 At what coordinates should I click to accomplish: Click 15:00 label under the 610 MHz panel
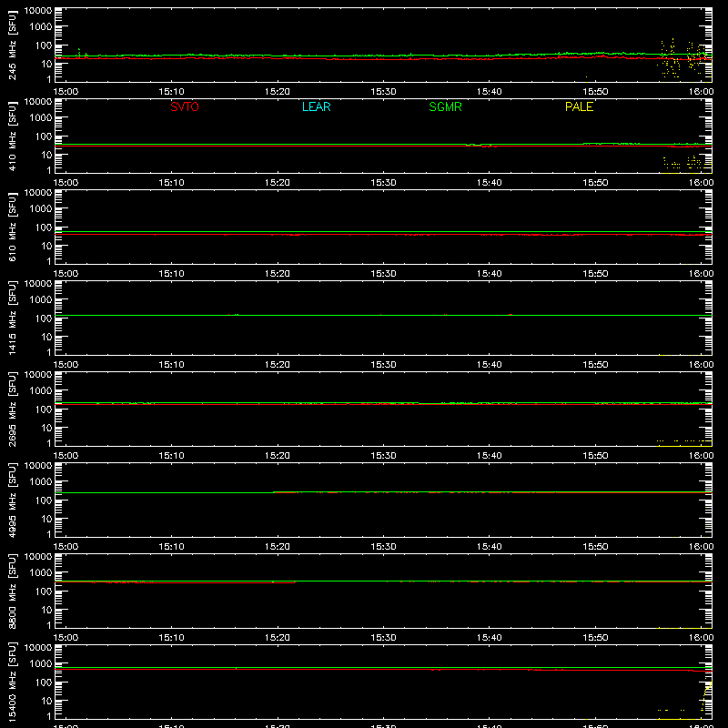point(66,274)
